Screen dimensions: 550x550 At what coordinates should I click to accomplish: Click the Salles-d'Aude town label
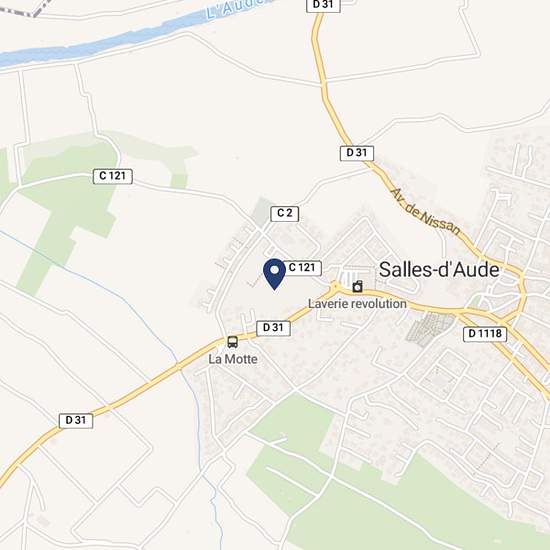(x=439, y=270)
